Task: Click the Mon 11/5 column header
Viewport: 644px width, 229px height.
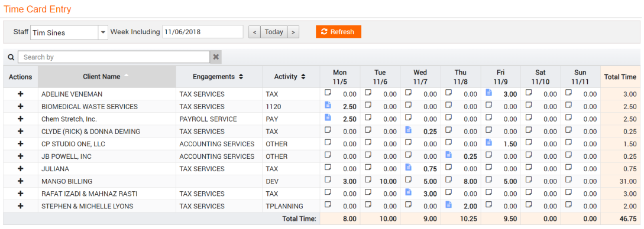Action: coord(339,77)
